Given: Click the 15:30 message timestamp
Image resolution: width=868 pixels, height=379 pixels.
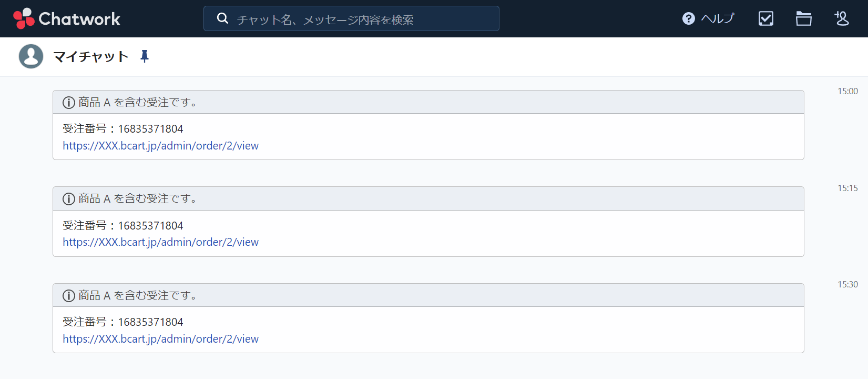Looking at the screenshot, I should pos(847,285).
